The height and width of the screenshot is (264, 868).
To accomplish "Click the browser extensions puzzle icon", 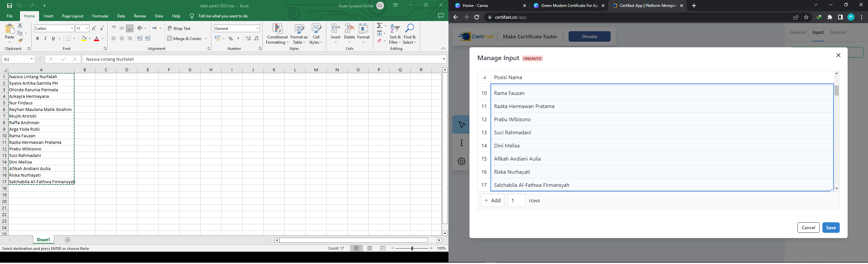I will 830,17.
